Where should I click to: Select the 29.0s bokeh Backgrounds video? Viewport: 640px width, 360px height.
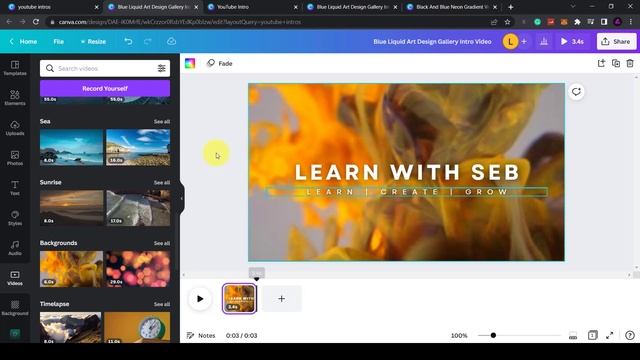[x=138, y=269]
